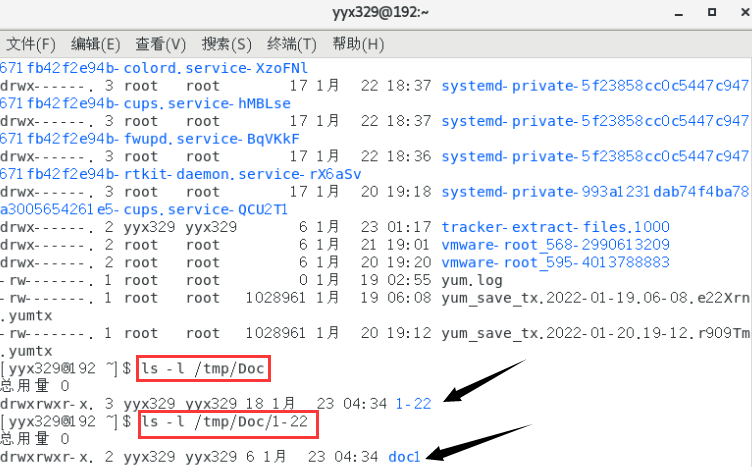Screen dimensions: 752x467
Task: Click permissions drwxrwxr-x. of the 1-22 row
Action: pos(47,404)
